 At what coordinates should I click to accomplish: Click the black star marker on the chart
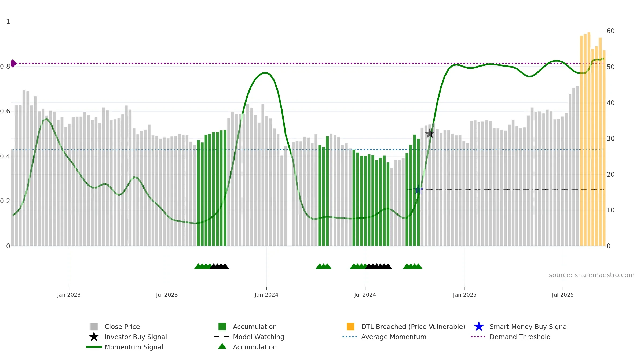[430, 133]
